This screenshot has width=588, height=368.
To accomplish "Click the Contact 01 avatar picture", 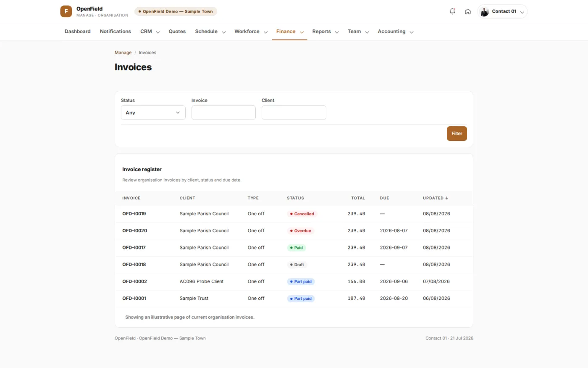I will click(484, 12).
